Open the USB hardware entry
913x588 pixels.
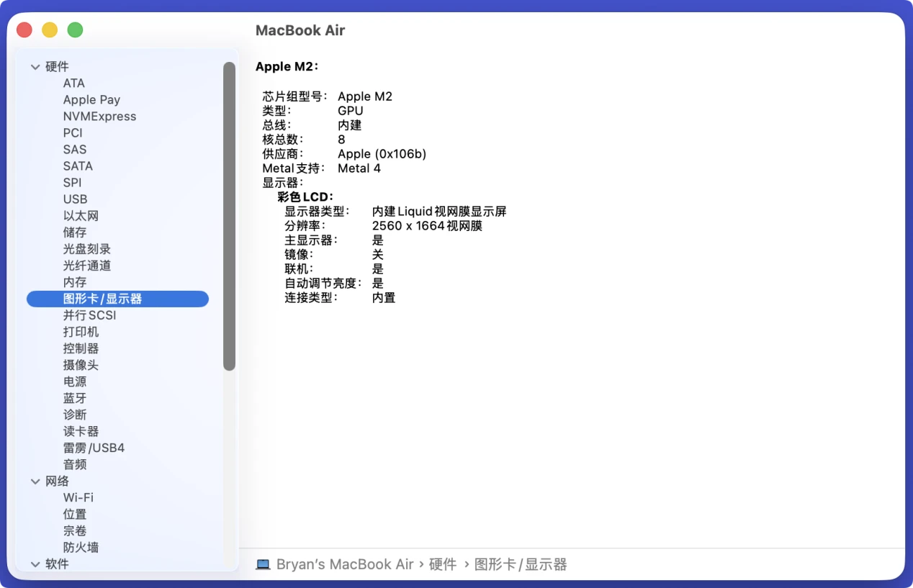(75, 199)
